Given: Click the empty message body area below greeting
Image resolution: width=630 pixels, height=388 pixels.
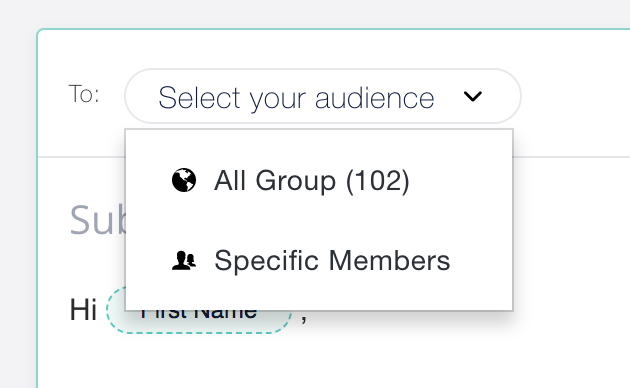Looking at the screenshot, I should 333,361.
